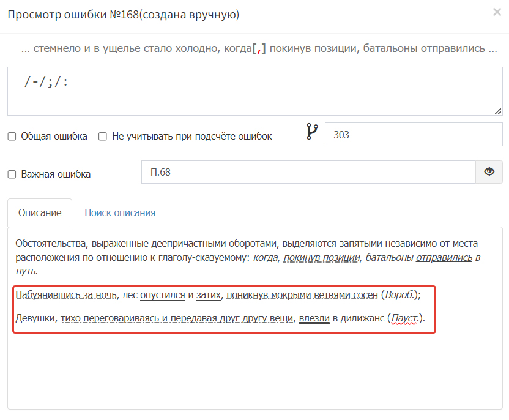
Task: Switch to the Поиск описания tab
Action: [120, 213]
